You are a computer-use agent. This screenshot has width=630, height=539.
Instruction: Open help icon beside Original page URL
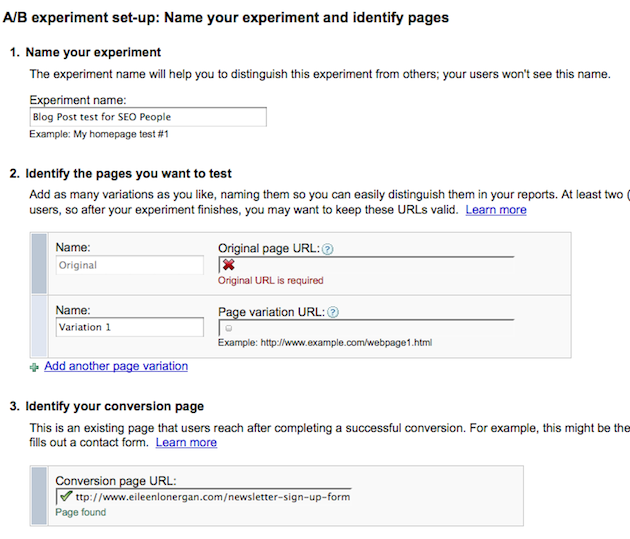click(328, 248)
